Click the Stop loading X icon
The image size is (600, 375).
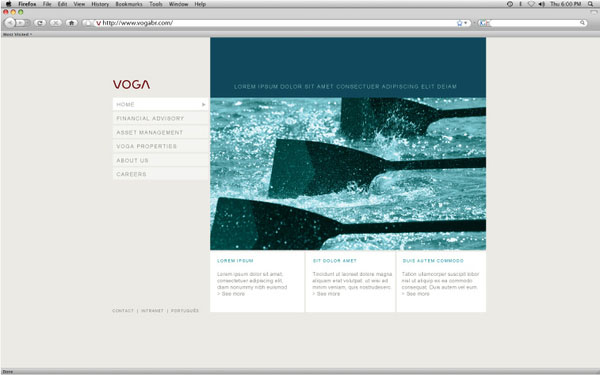[55, 23]
